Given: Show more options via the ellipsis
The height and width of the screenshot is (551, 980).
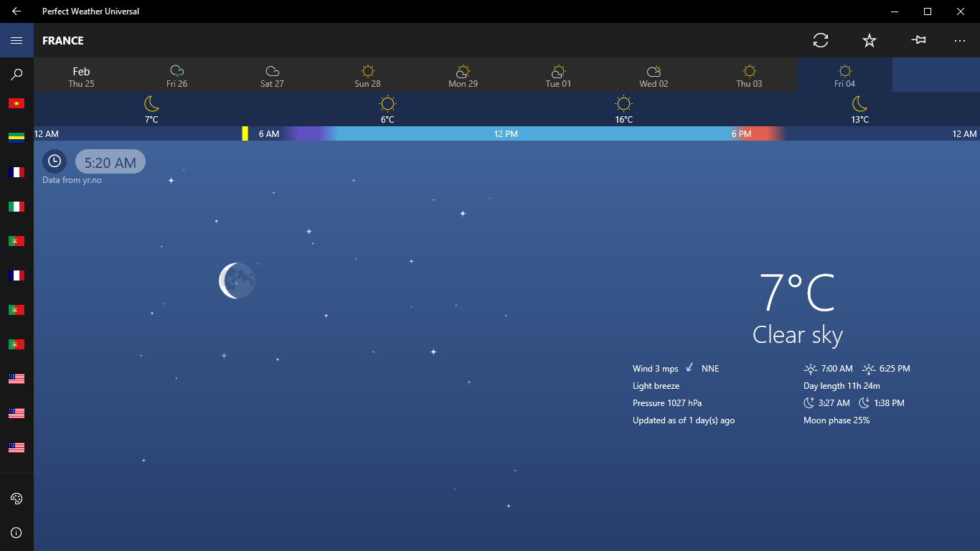Looking at the screenshot, I should (x=960, y=40).
